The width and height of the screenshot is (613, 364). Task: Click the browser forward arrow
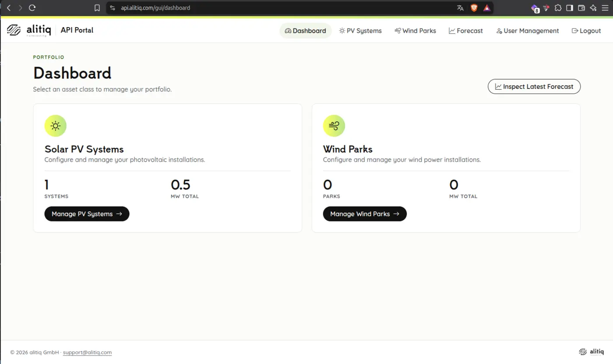[20, 8]
